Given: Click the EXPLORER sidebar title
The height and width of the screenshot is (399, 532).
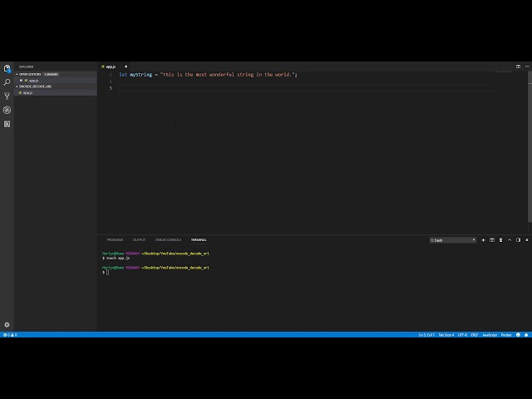Looking at the screenshot, I should coord(26,66).
